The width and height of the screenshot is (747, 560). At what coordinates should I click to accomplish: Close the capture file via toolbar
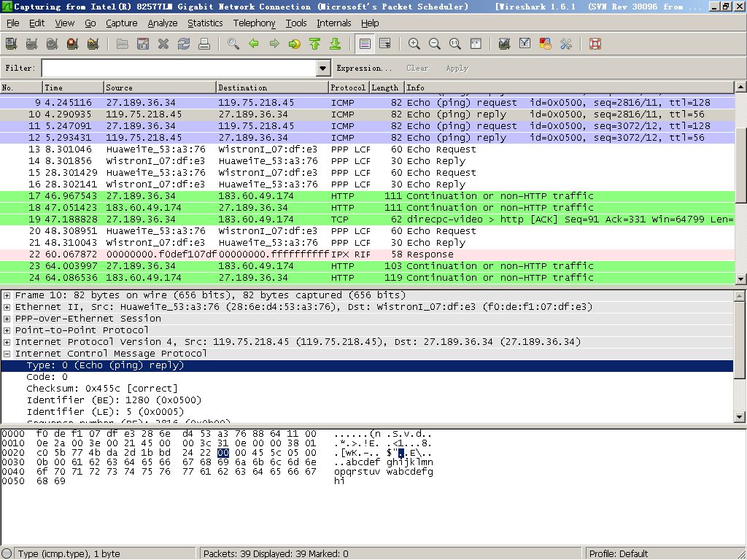[163, 44]
